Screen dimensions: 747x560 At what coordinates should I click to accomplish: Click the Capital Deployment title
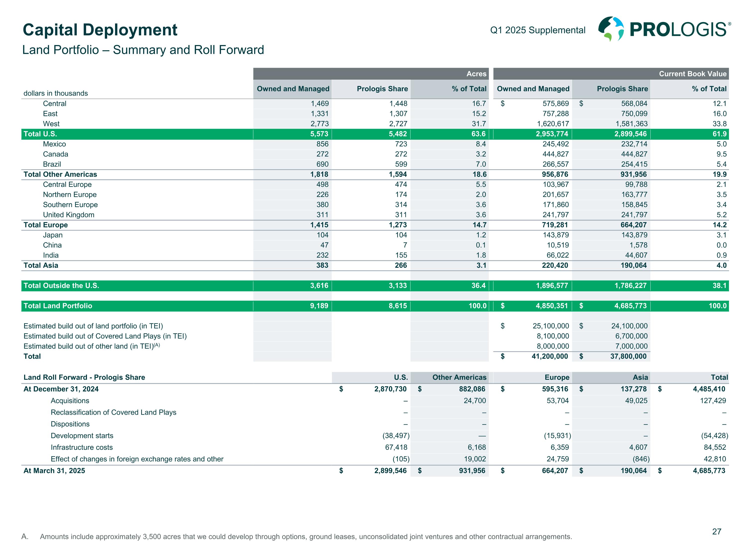tap(100, 30)
